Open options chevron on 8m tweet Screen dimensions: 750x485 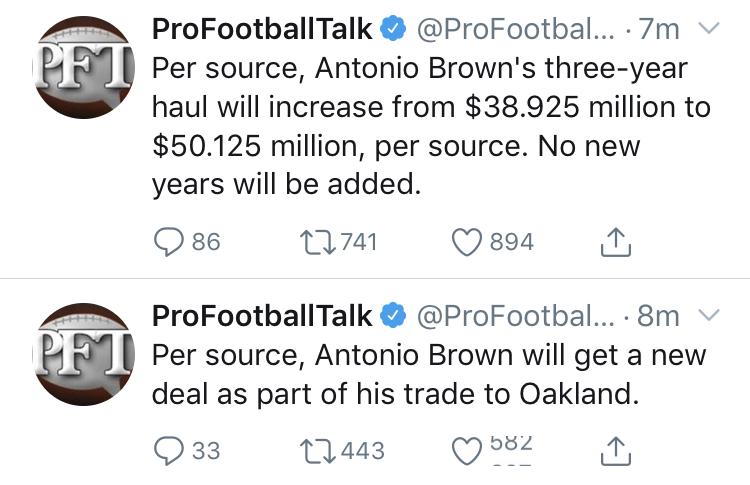tap(709, 315)
